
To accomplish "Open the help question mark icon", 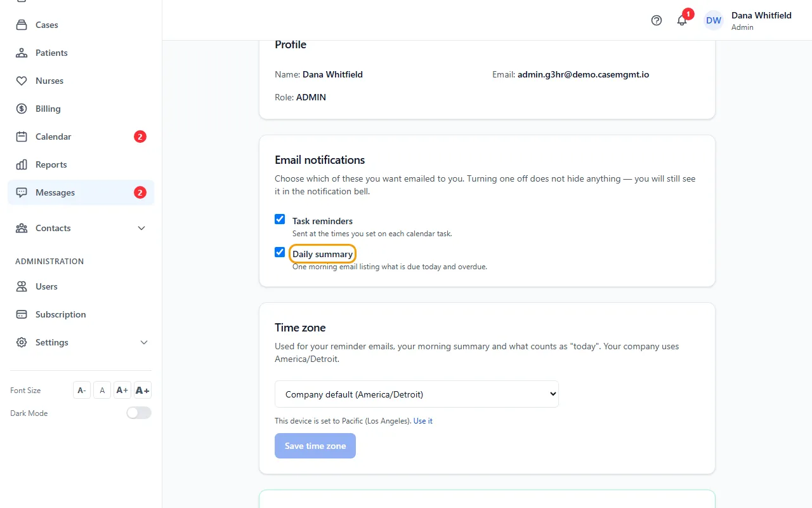I will [657, 20].
